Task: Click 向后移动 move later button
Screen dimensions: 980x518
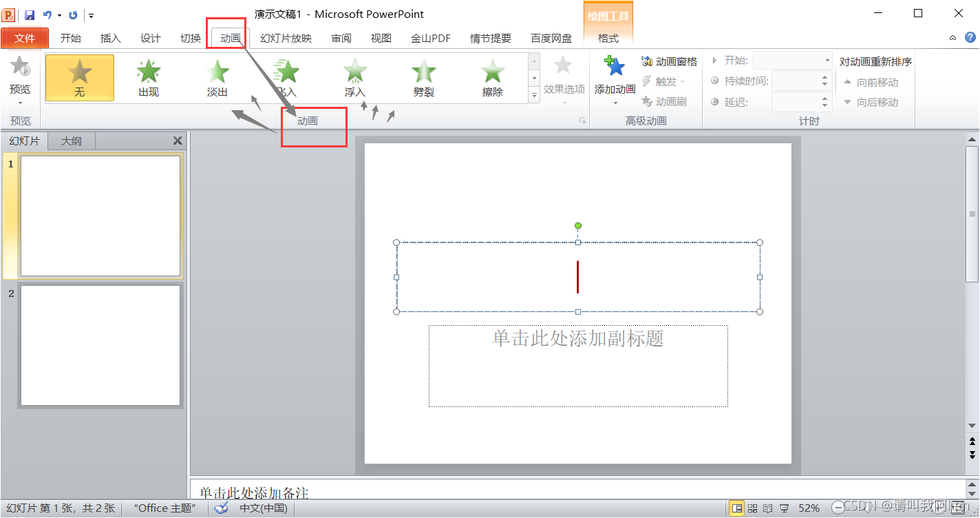Action: (x=871, y=102)
